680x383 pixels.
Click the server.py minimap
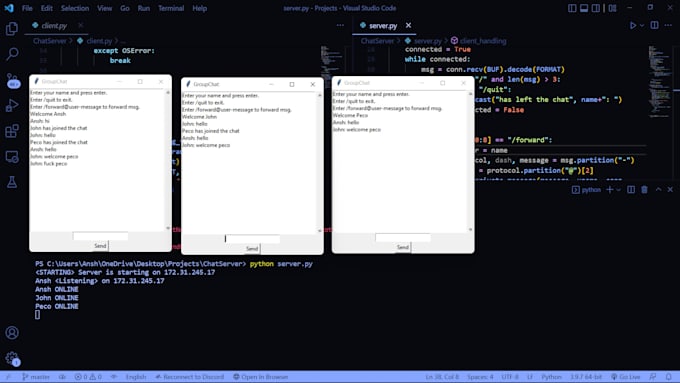[659, 81]
